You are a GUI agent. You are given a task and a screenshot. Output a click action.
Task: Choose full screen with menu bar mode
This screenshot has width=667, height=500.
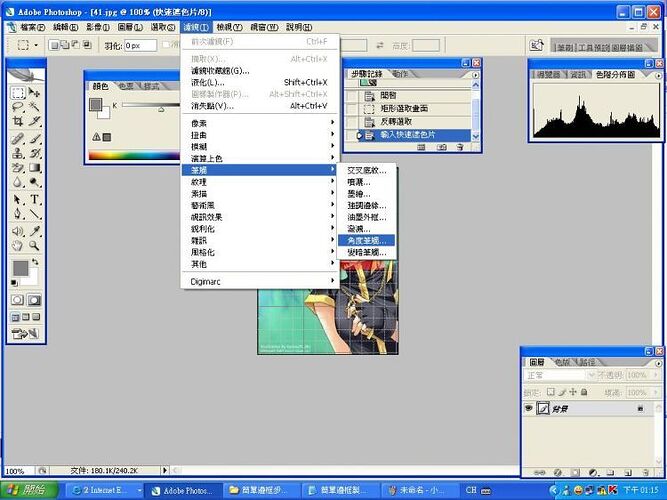(x=26, y=317)
